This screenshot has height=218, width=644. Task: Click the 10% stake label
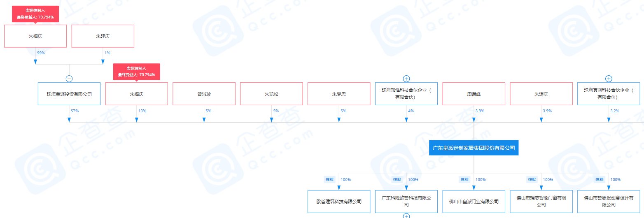point(142,111)
